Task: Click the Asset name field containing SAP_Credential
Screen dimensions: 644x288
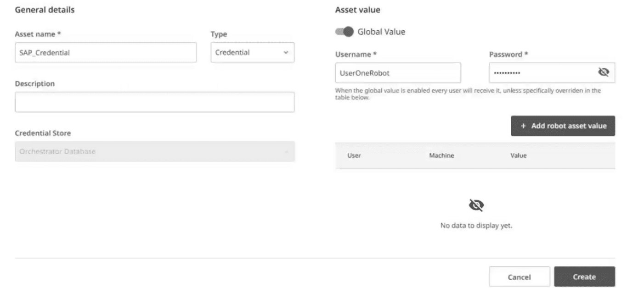Action: pyautogui.click(x=106, y=52)
